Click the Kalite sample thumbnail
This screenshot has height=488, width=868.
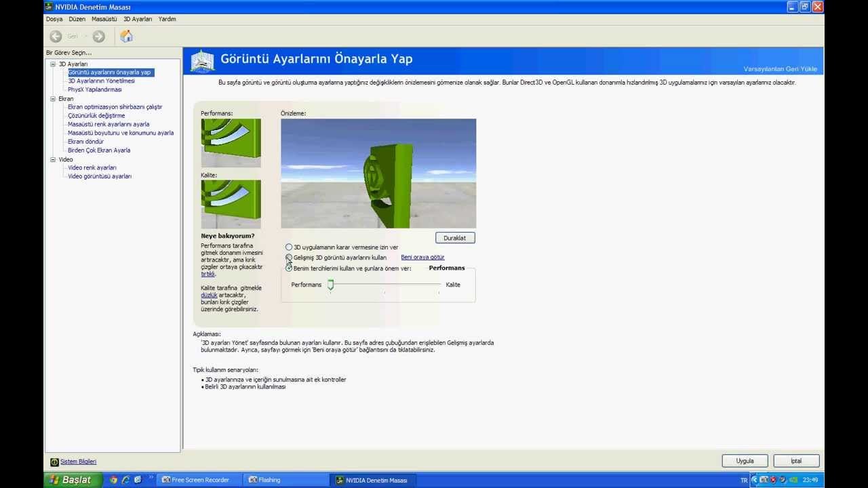pyautogui.click(x=231, y=204)
